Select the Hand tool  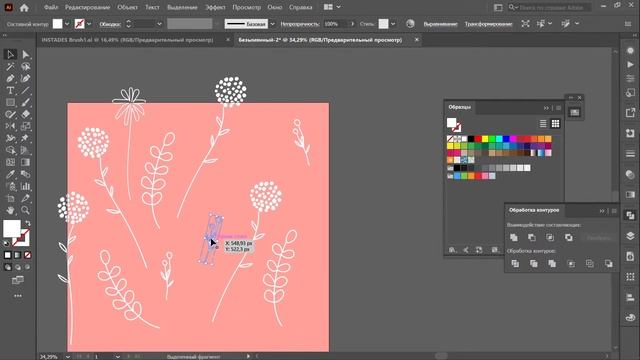pyautogui.click(x=10, y=210)
